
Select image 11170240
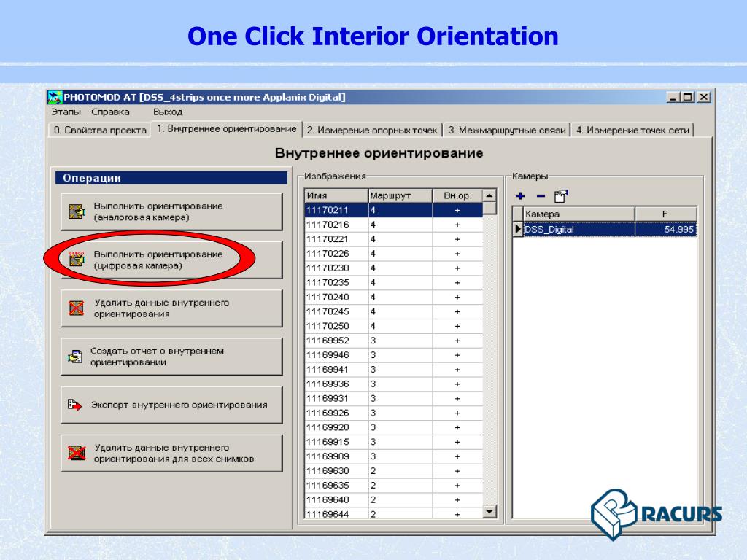coord(393,297)
